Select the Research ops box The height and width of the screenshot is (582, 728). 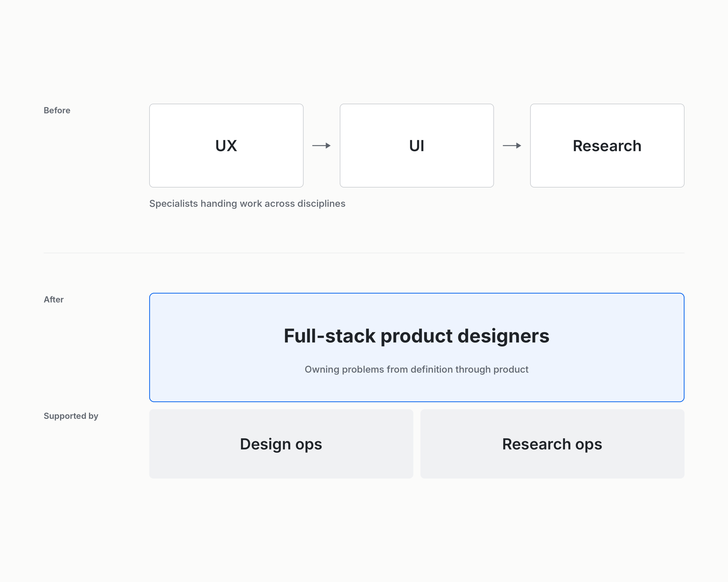click(x=553, y=444)
